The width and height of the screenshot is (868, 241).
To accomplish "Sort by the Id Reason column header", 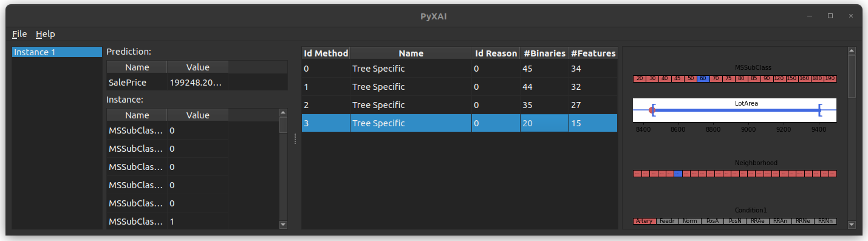I will (x=496, y=53).
